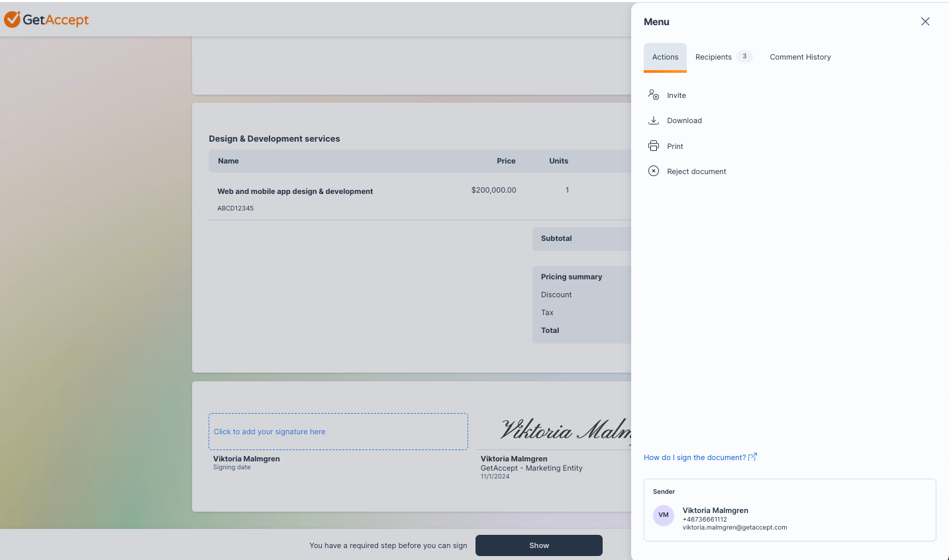Select the Invite action icon
The width and height of the screenshot is (949, 560).
[x=654, y=95]
